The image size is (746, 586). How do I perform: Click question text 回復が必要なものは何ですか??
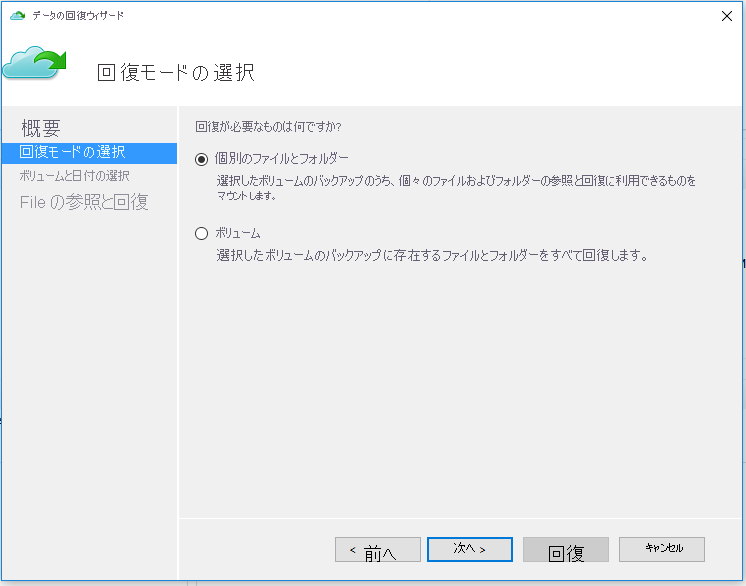coord(268,127)
